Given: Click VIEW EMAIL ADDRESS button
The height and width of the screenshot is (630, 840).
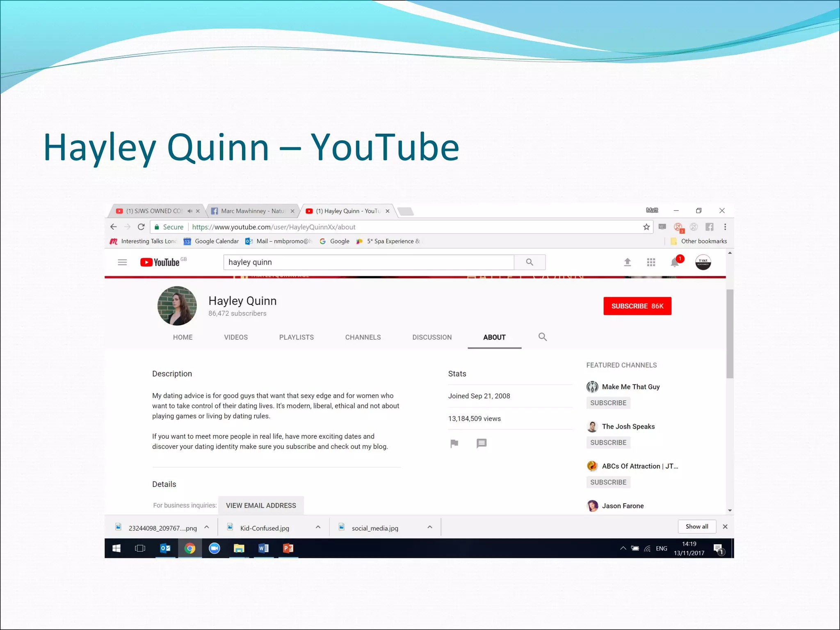Looking at the screenshot, I should [261, 505].
